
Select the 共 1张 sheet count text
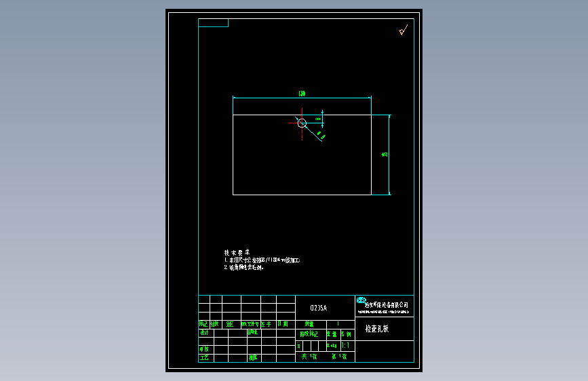(309, 357)
